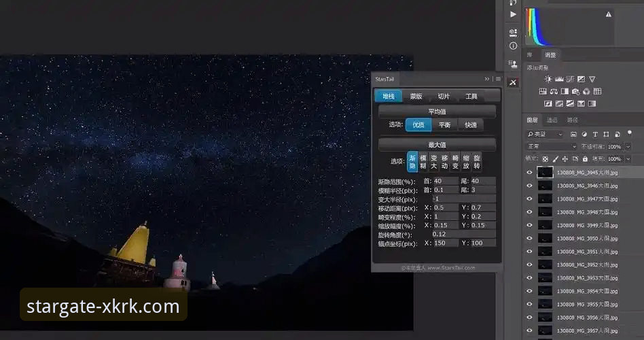Click the histogram cache warning triangle
Viewport: 644px width, 340px height.
point(608,14)
